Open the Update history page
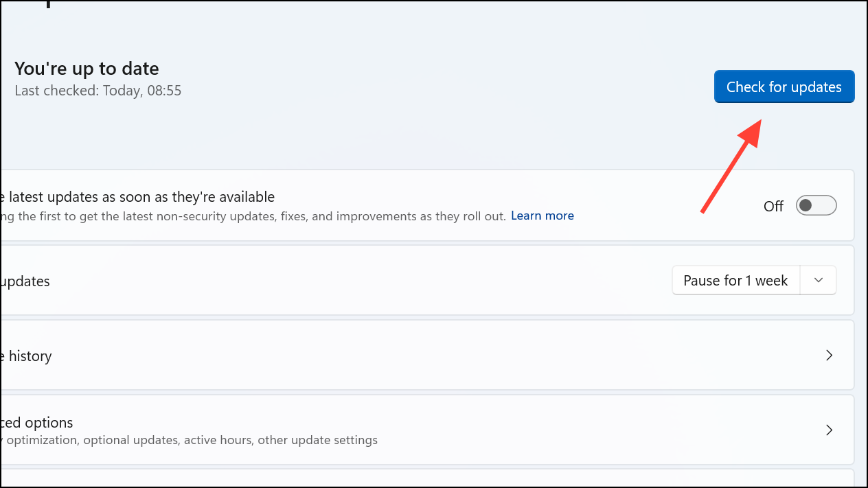Screen dimensions: 868x488 tap(412, 356)
